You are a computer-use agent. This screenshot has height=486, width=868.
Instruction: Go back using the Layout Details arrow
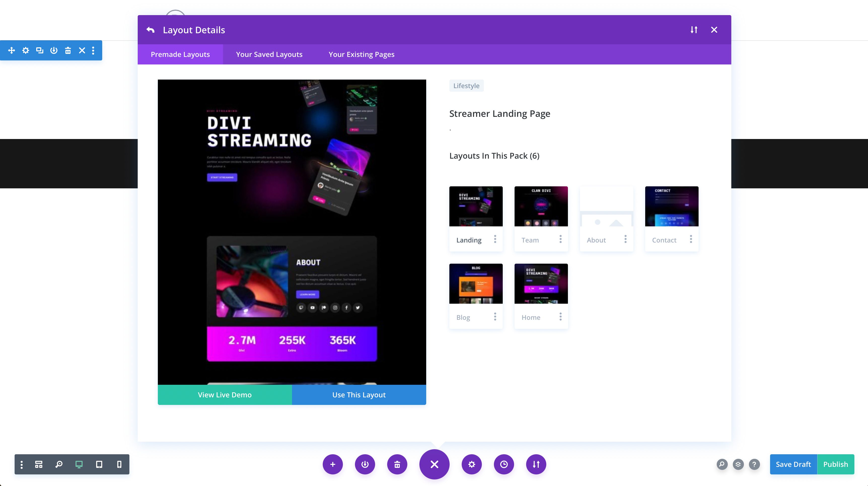(150, 30)
